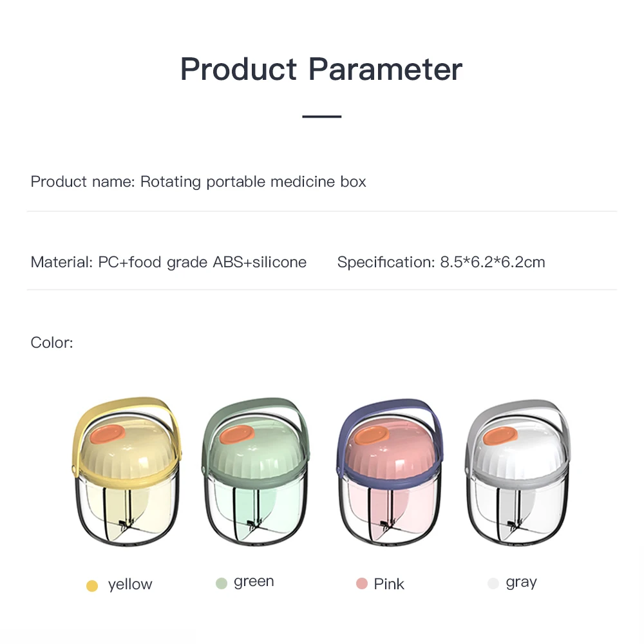The image size is (644, 644).
Task: Select the yellow color dot
Action: [92, 585]
